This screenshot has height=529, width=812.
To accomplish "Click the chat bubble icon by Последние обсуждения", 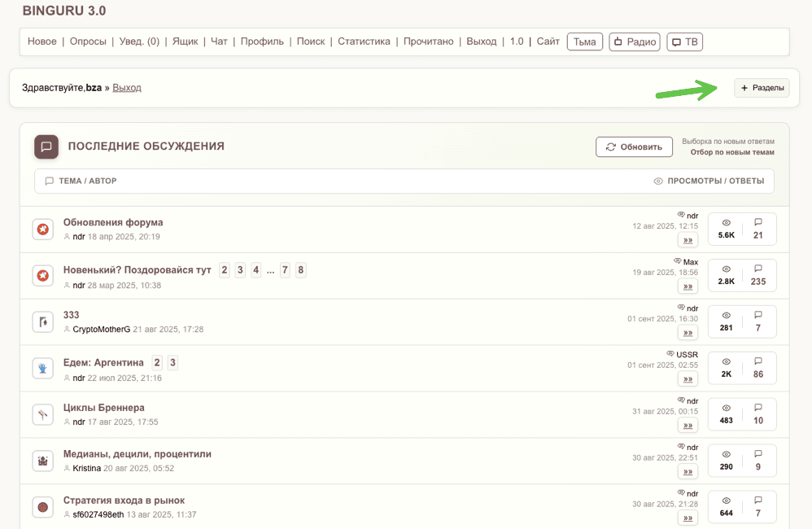I will [x=46, y=147].
